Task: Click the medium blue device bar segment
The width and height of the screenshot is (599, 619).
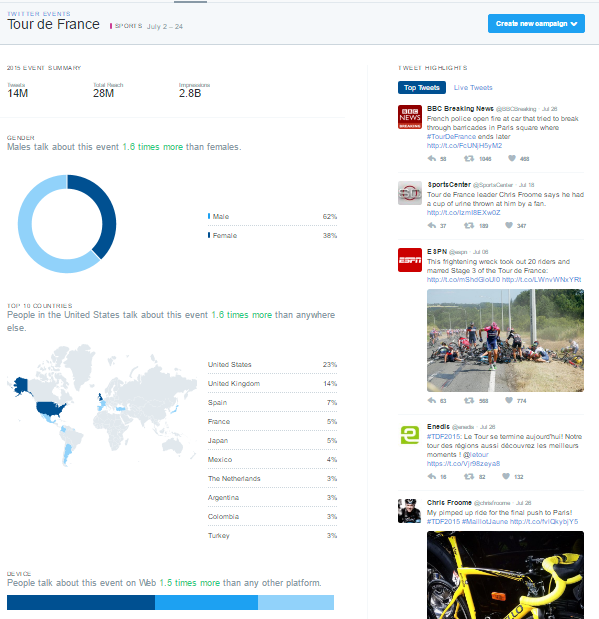Action: pyautogui.click(x=207, y=602)
